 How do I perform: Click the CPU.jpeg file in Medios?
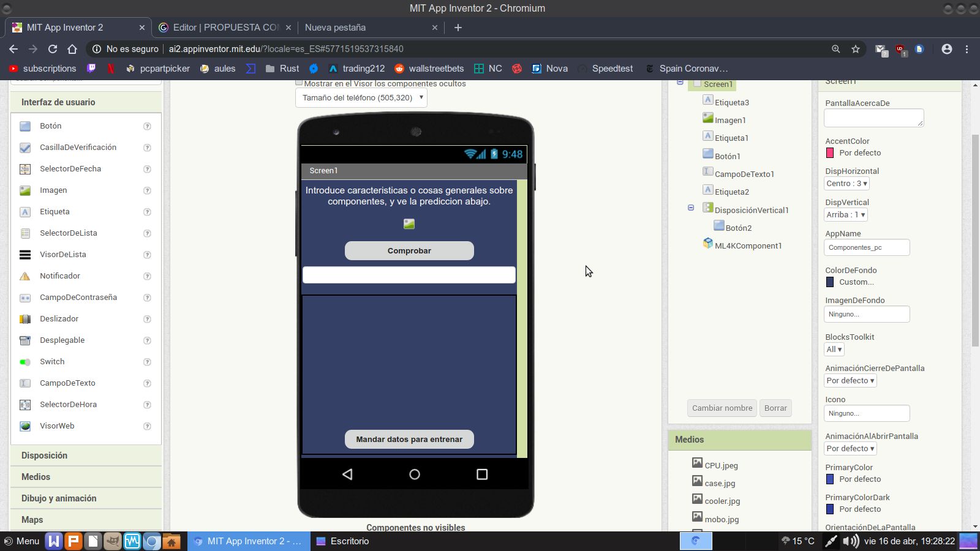pos(720,465)
